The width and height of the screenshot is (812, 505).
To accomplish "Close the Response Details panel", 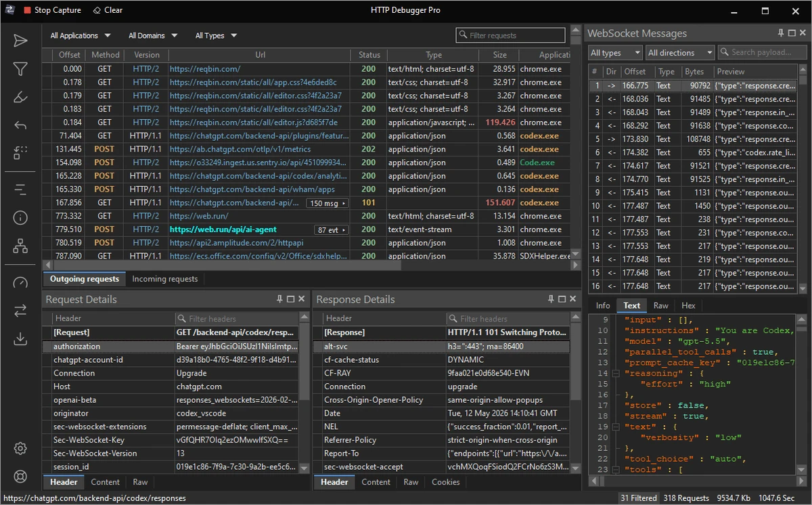I will 572,299.
